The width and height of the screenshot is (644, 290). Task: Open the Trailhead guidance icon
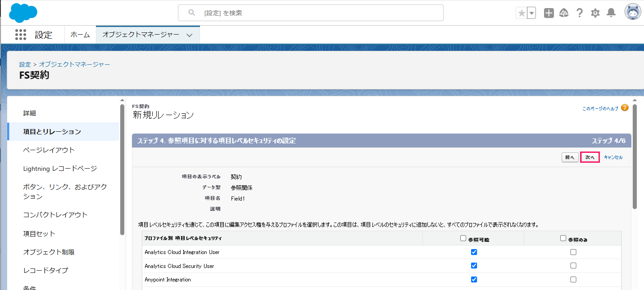pos(564,13)
